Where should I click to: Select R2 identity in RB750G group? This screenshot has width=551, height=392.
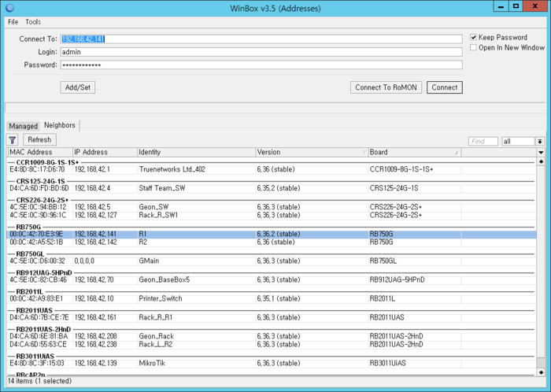(142, 242)
